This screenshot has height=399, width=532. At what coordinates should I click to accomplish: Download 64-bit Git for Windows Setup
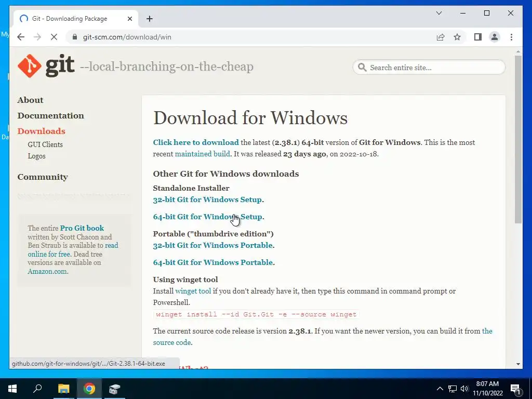pyautogui.click(x=207, y=217)
